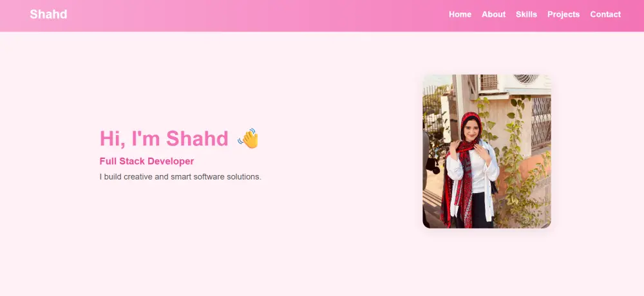Open the Projects nav link
Screen dimensions: 644x296
pos(563,14)
